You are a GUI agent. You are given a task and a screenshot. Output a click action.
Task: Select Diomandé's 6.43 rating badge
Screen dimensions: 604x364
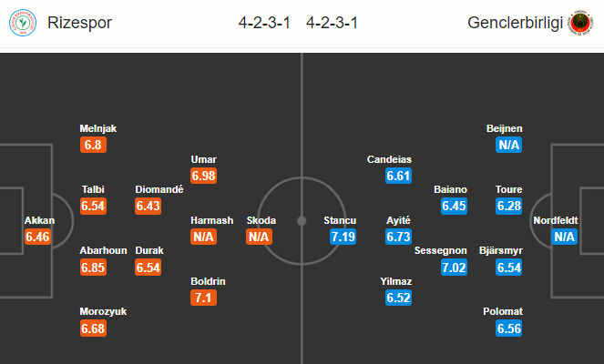(x=148, y=206)
